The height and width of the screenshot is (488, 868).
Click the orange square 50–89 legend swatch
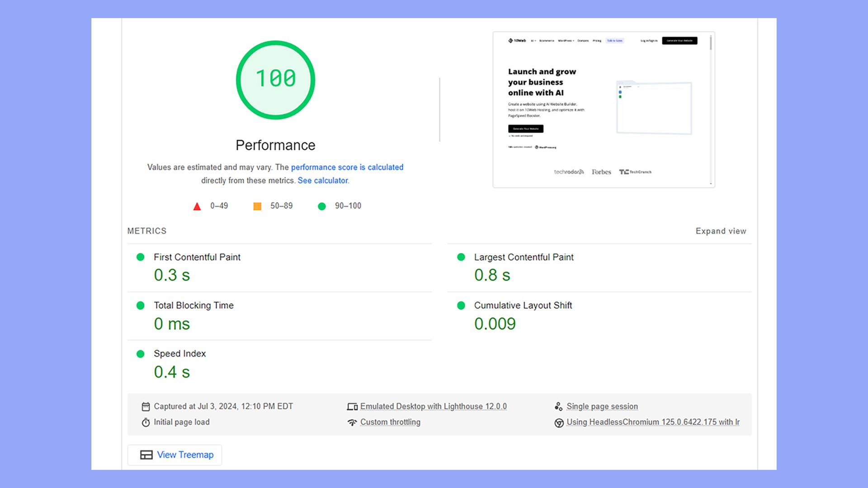point(257,206)
